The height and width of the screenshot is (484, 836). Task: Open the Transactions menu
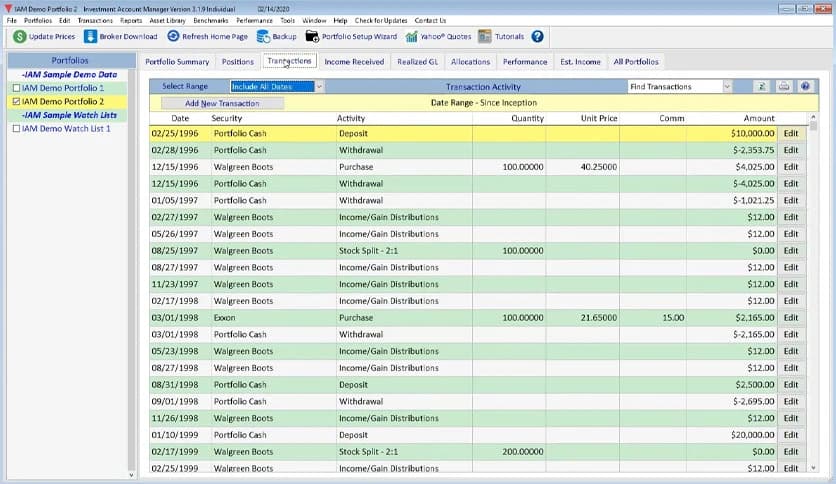coord(95,20)
